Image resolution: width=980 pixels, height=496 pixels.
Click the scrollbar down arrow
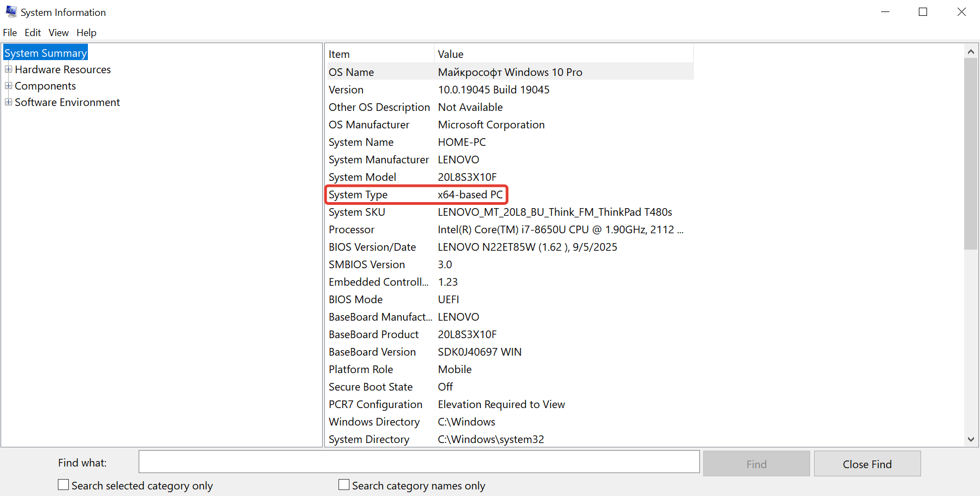pos(971,439)
